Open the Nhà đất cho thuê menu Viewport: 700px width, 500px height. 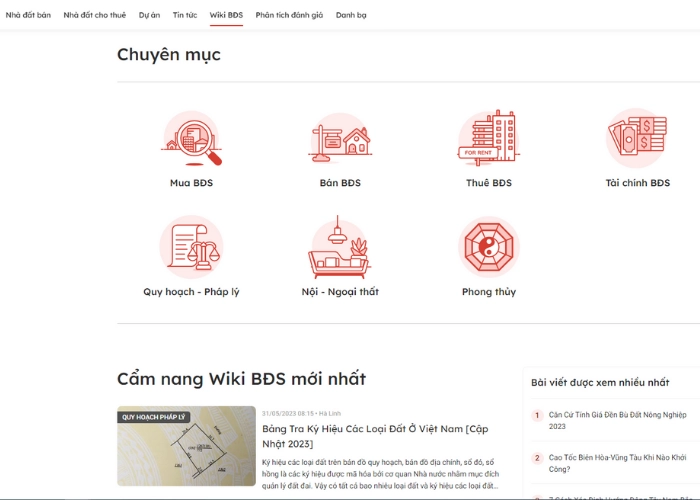click(95, 15)
